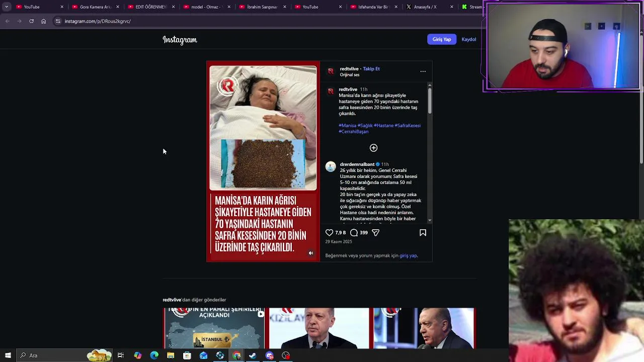Click the giriş yap link below the post
644x362 pixels.
click(408, 255)
